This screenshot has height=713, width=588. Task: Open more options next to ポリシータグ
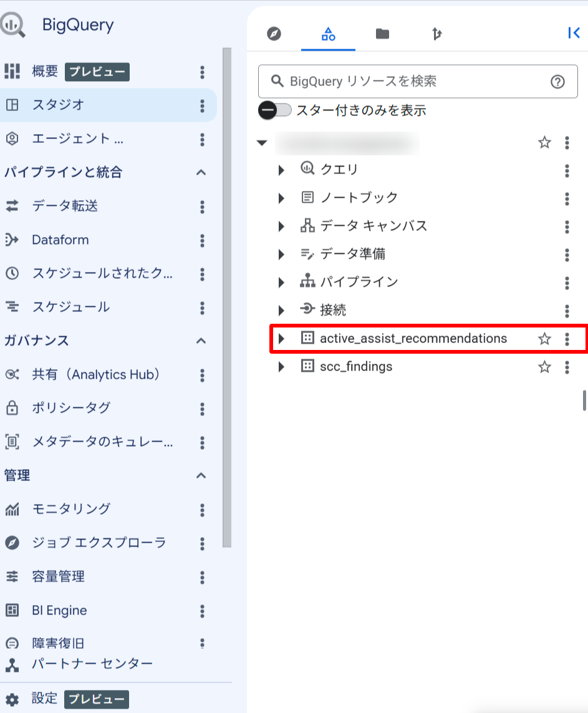click(202, 409)
